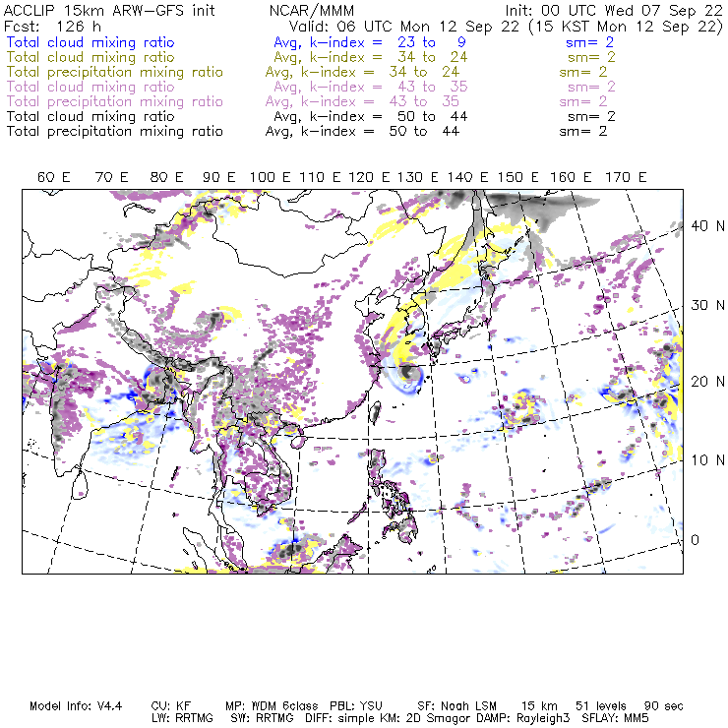Click the 'DAMP: Rayleigh3' setting
This screenshot has width=728, height=728.
(524, 718)
